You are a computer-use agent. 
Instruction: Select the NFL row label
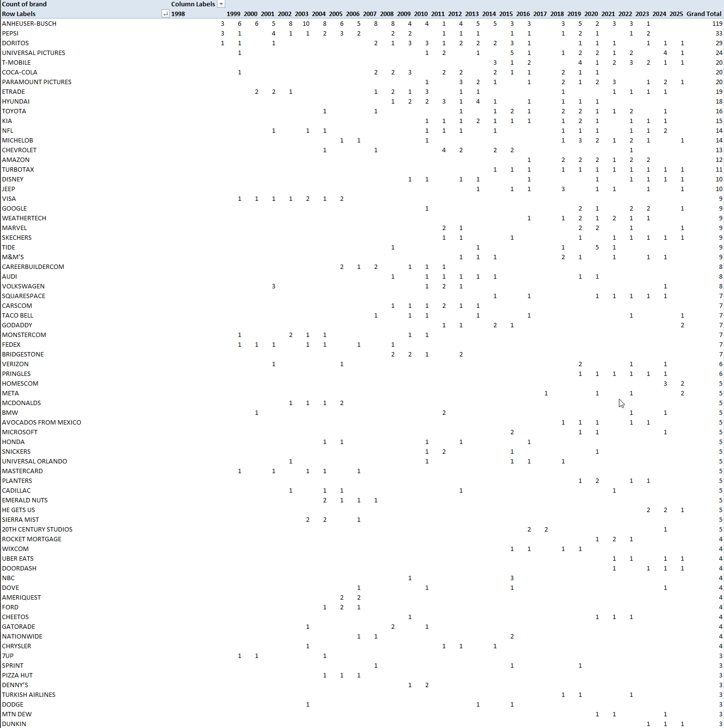[x=7, y=130]
